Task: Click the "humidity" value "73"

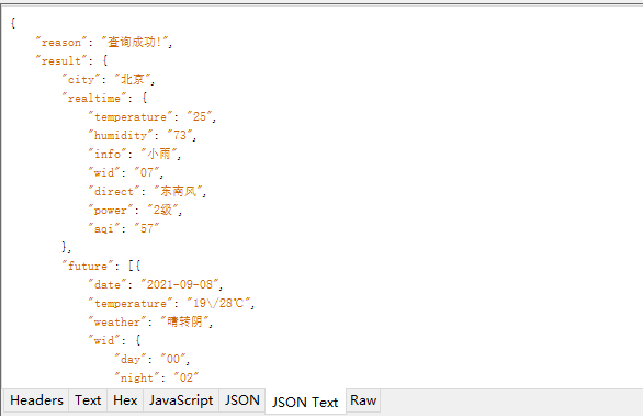Action: tap(179, 136)
